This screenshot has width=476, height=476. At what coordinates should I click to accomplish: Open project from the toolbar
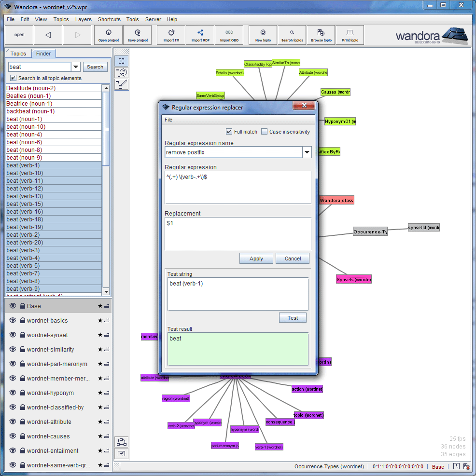108,35
